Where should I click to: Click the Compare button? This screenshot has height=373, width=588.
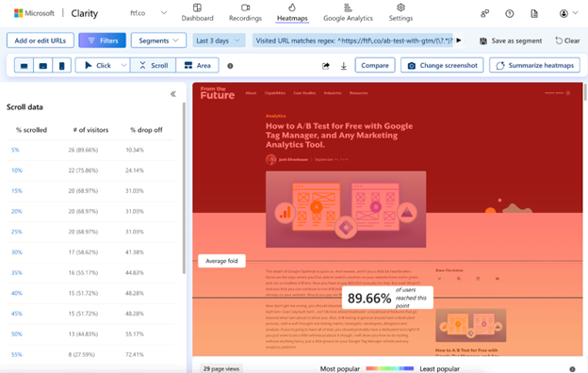coord(375,65)
